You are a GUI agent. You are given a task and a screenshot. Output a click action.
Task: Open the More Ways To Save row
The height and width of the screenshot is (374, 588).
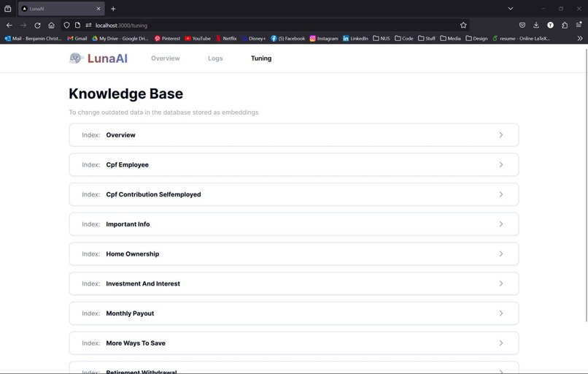coord(294,343)
